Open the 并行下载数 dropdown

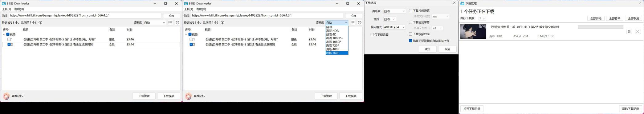point(482,18)
